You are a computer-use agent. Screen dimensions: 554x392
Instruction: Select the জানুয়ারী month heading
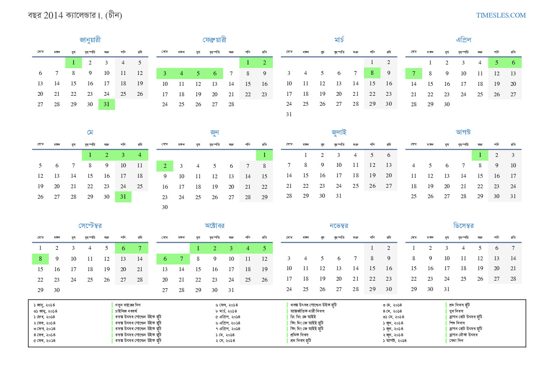click(90, 40)
